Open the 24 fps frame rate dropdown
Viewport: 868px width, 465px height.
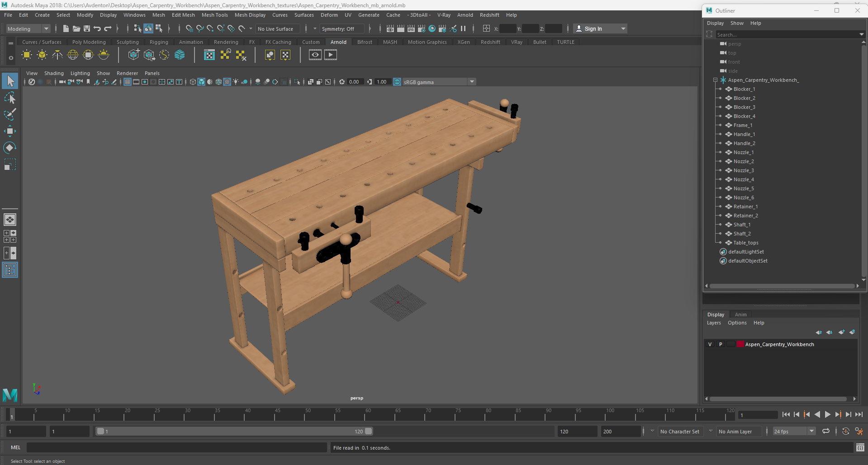(794, 431)
